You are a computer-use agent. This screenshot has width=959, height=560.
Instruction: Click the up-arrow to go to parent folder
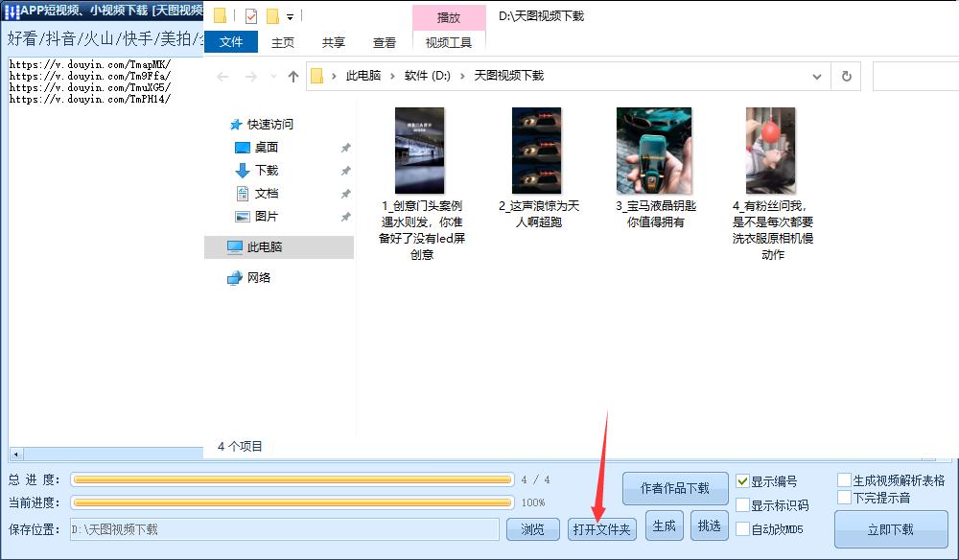pyautogui.click(x=293, y=76)
